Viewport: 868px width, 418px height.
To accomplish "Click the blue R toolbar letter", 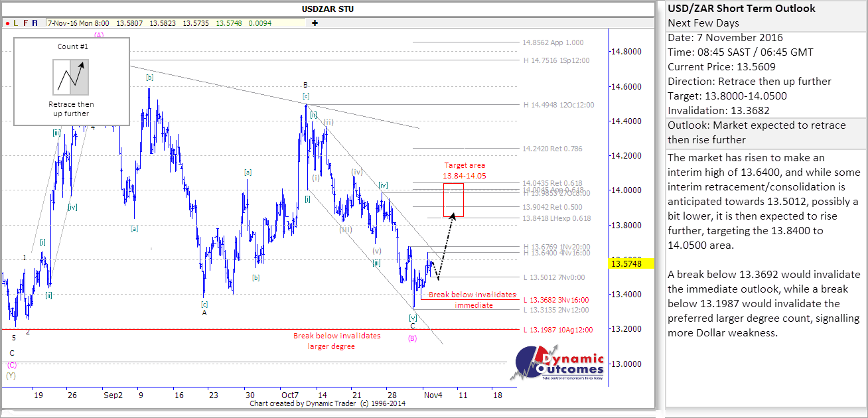I will 35,23.
